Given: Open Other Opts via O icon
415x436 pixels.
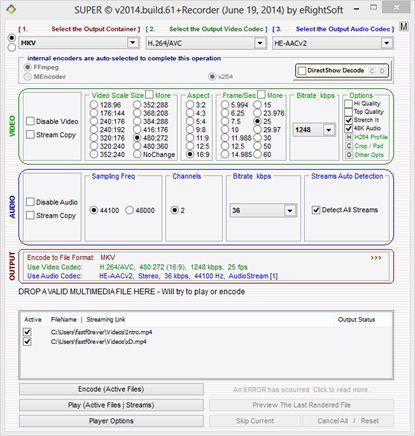Looking at the screenshot, I should click(x=349, y=155).
